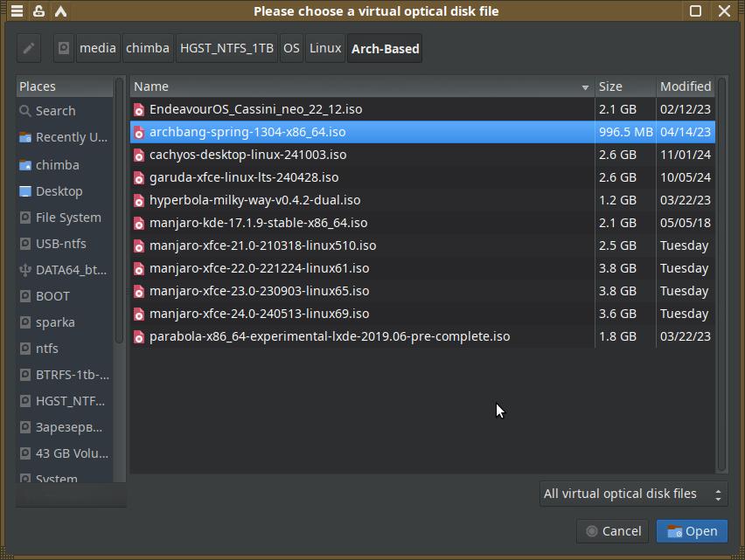Screen dimensions: 745x560
Task: Select sparka volume in Places
Action: (65, 322)
